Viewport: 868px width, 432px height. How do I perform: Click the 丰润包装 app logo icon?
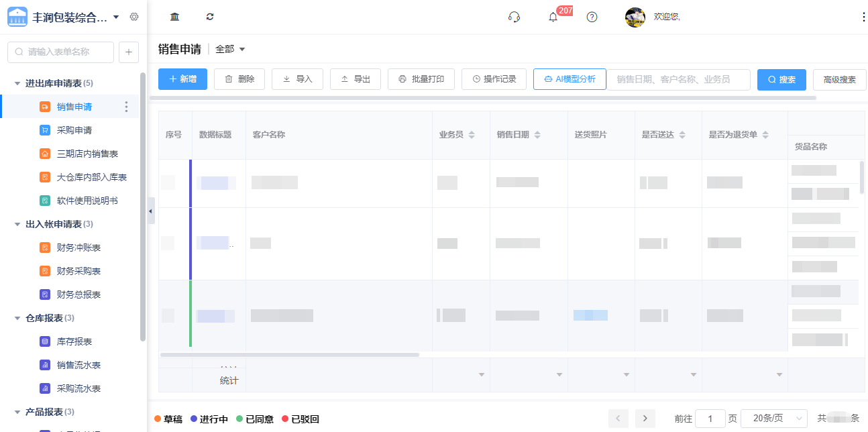17,17
